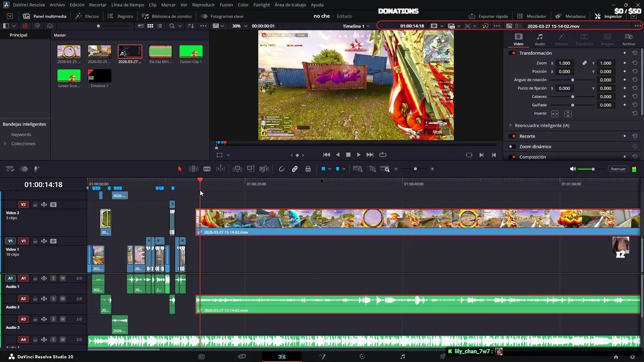This screenshot has height=362, width=644.
Task: Click the custom zoom icon
Action: pyautogui.click(x=385, y=169)
